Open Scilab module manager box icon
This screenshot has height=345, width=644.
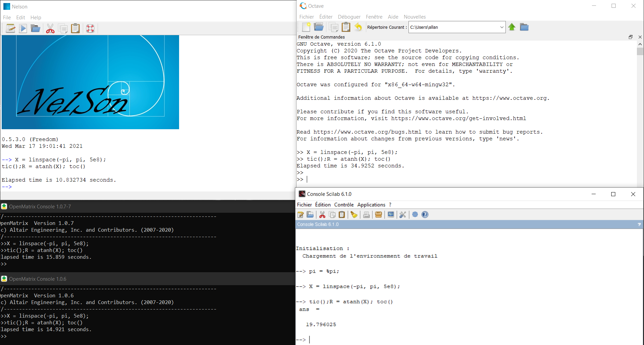tap(378, 214)
